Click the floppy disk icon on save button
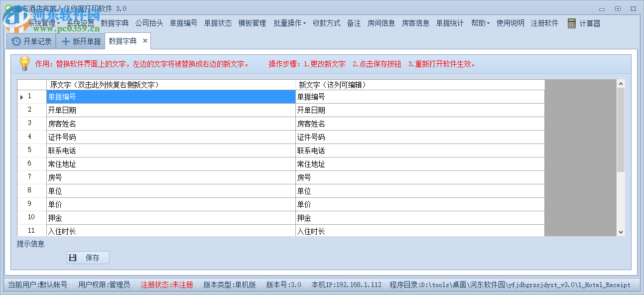 pos(73,258)
